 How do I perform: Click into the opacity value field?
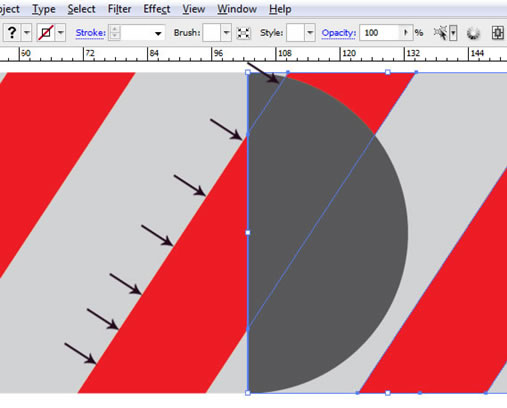(x=380, y=33)
